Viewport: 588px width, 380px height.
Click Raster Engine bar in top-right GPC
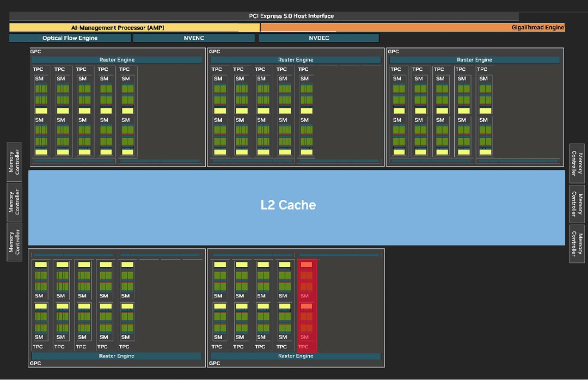[x=475, y=60]
